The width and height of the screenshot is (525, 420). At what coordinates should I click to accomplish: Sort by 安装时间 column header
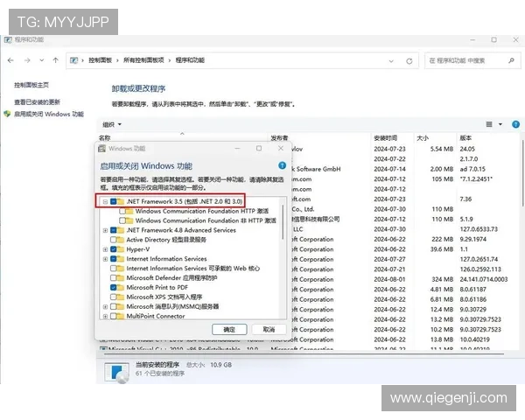385,137
